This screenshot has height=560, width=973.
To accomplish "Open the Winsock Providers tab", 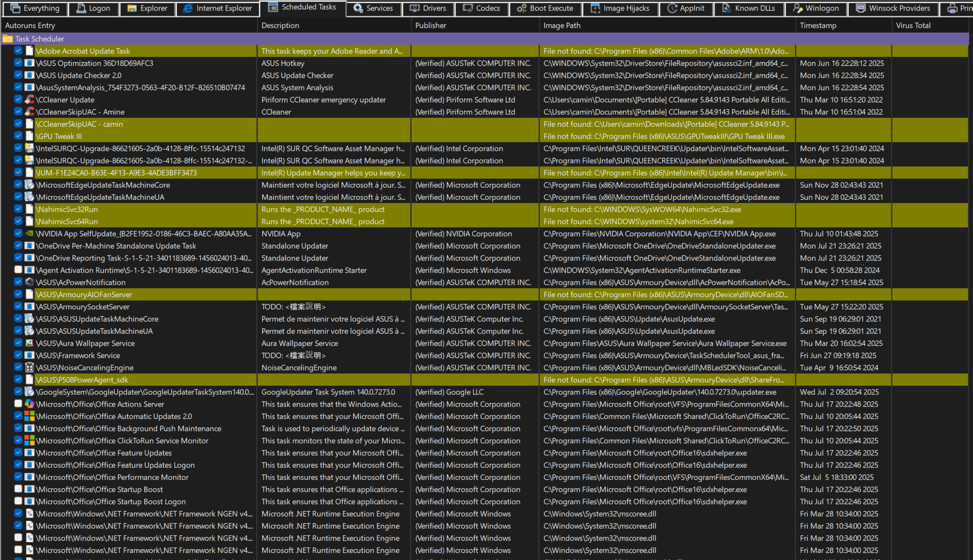I will coord(893,8).
